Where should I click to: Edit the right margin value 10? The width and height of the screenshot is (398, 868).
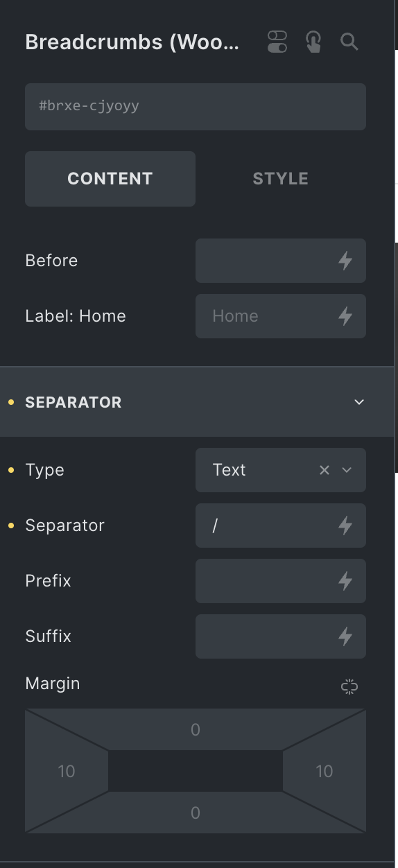click(x=325, y=771)
